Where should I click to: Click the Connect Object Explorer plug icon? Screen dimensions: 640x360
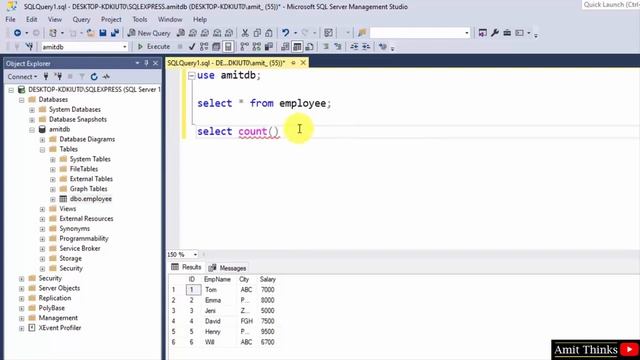click(46, 77)
